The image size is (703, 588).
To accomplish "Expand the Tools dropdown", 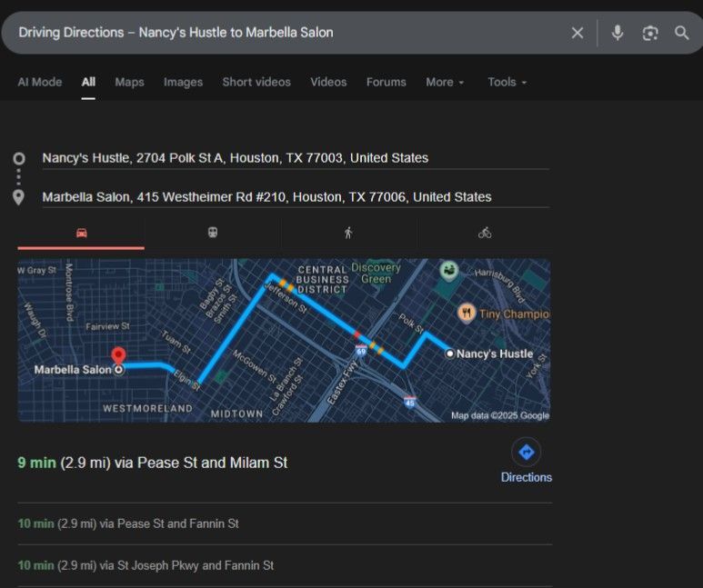I will pyautogui.click(x=507, y=82).
